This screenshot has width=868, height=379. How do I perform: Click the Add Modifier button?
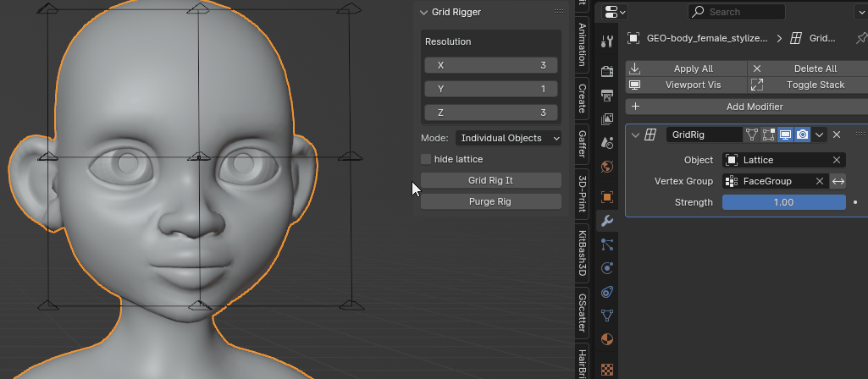tap(747, 107)
